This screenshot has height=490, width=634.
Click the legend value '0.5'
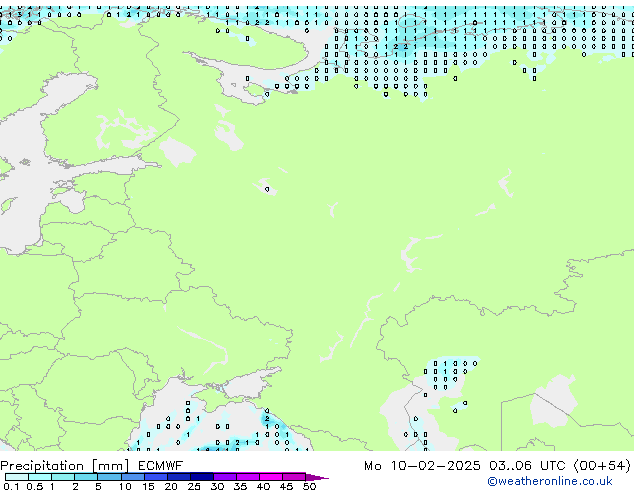click(34, 486)
